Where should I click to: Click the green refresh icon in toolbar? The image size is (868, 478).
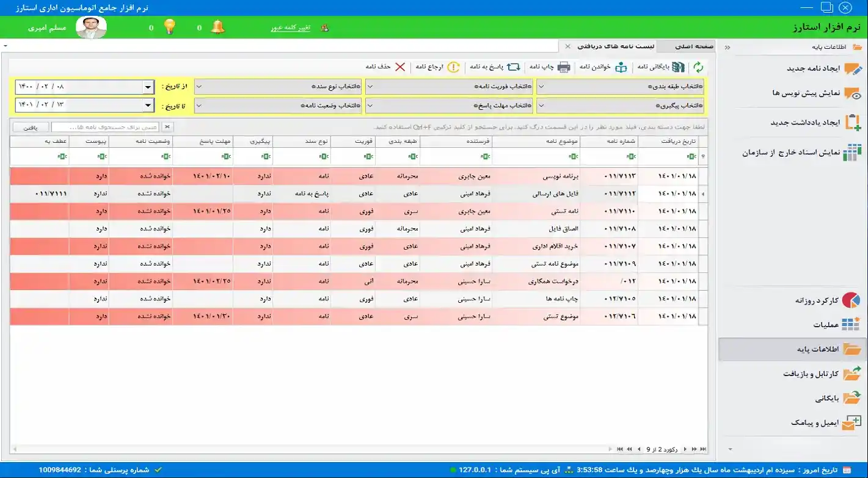[x=698, y=67]
